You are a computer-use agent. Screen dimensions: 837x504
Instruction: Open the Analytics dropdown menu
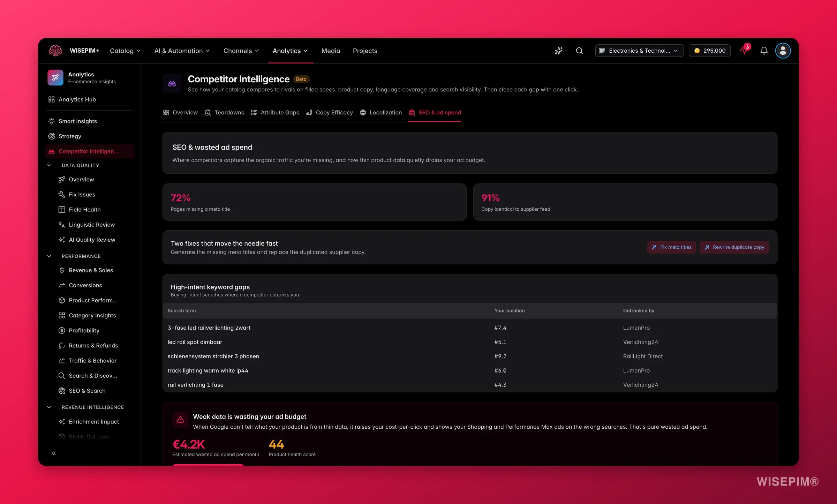pos(291,51)
